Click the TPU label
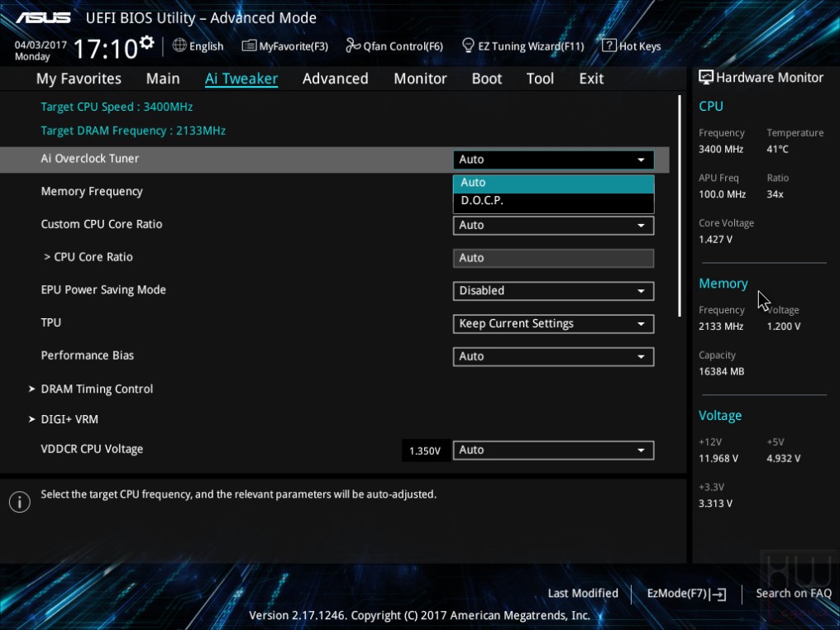 pos(51,322)
